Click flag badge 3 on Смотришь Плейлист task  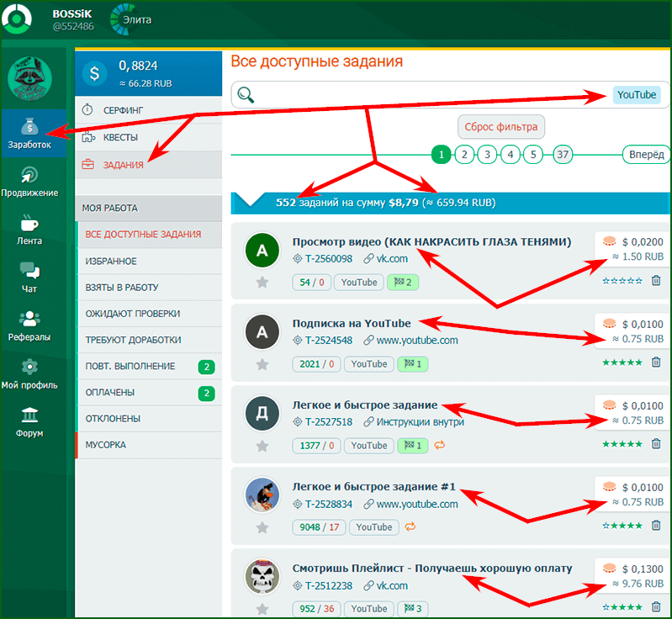tap(413, 609)
